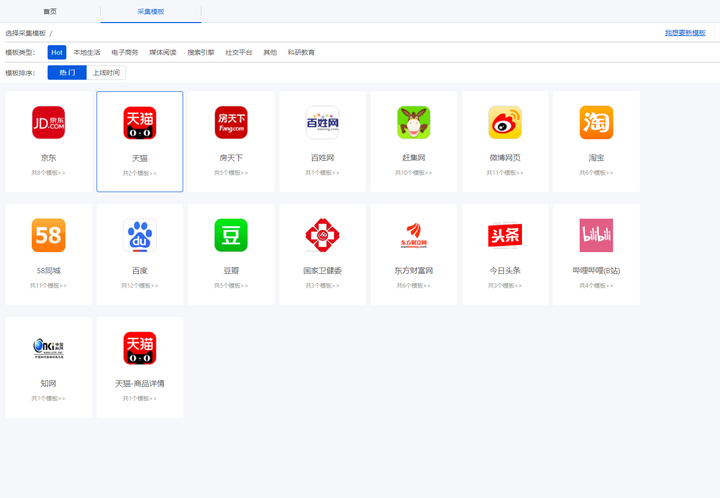Filter templates by 媒体阅读

tap(163, 52)
